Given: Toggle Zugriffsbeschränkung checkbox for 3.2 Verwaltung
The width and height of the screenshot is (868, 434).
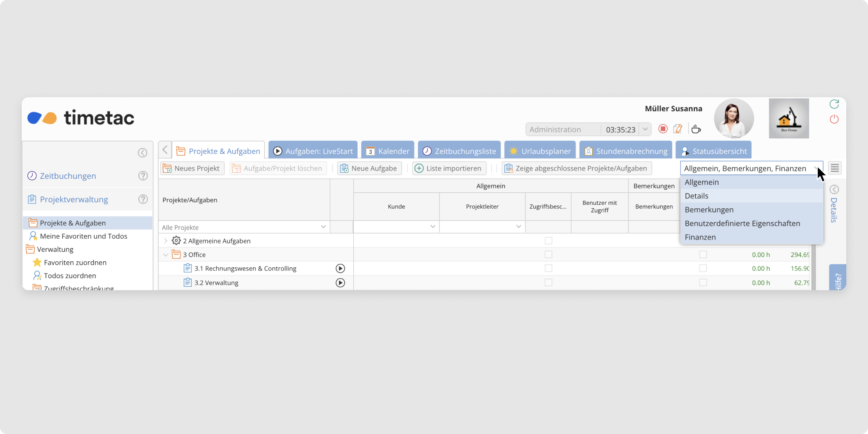Looking at the screenshot, I should [549, 283].
